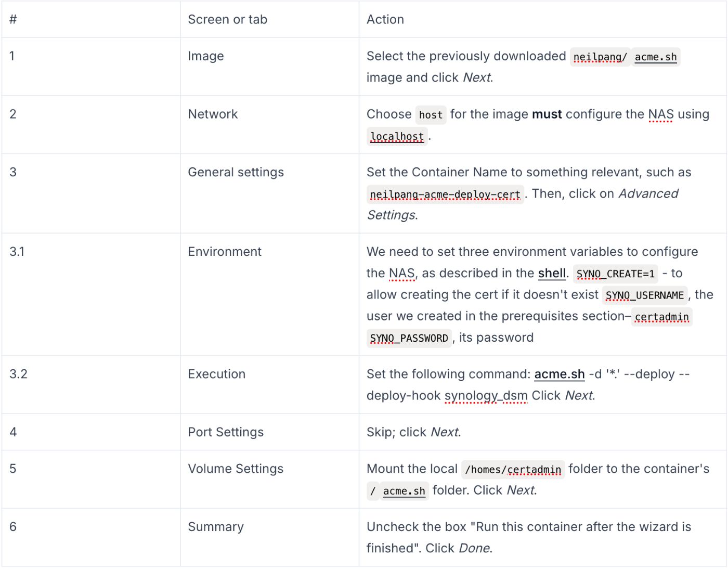728x569 pixels.
Task: Click the SYNO_USERNAME code snippet
Action: coord(644,295)
